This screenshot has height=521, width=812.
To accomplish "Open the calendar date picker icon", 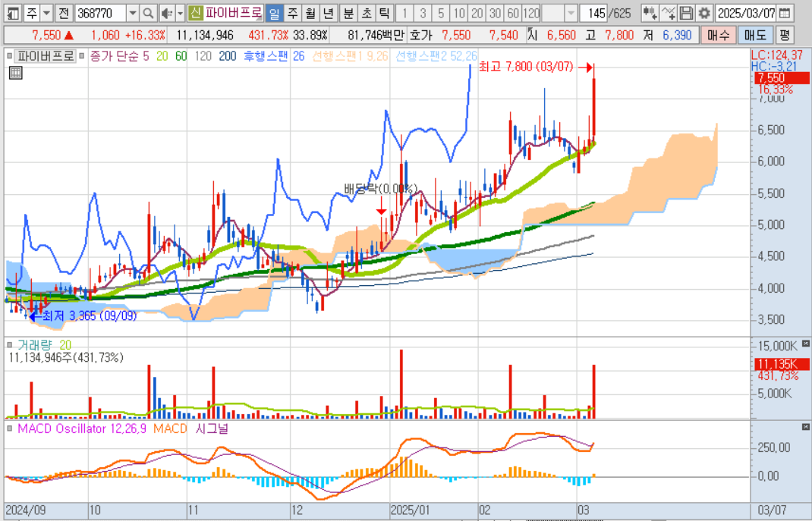I will coord(785,13).
